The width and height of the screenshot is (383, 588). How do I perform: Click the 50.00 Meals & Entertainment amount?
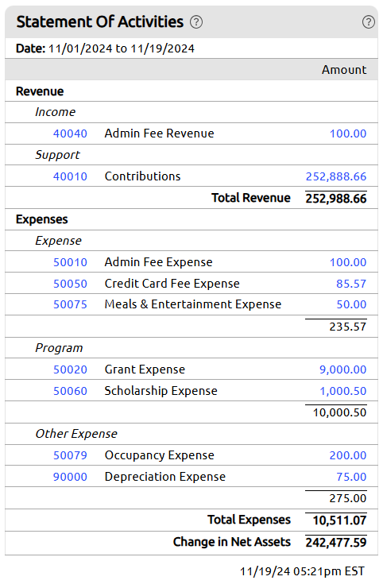point(351,304)
